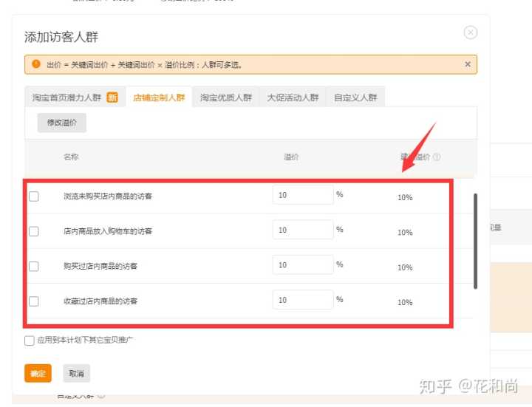Click row label 店内商品放入购物车的访客
The width and height of the screenshot is (532, 407).
tap(108, 231)
